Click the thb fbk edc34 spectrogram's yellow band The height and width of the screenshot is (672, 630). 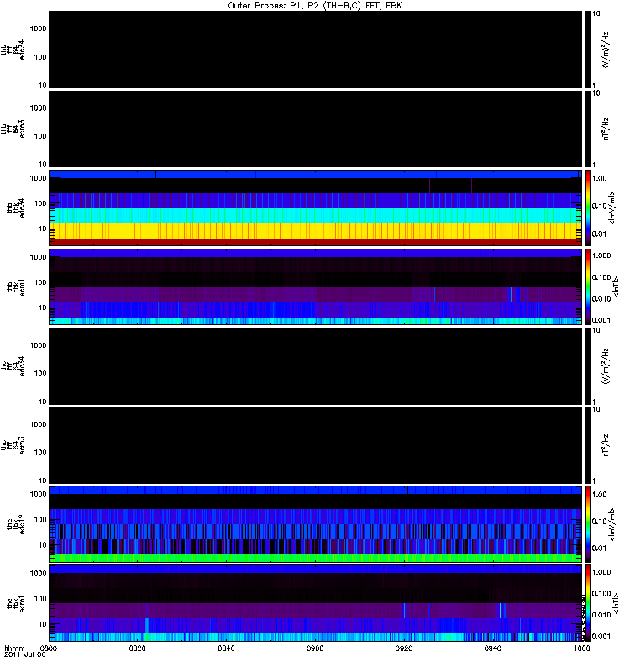point(315,229)
